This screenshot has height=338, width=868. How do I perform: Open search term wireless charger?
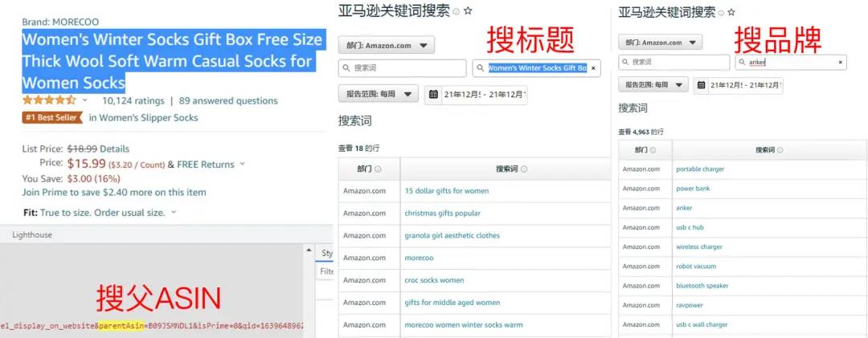[x=699, y=246]
